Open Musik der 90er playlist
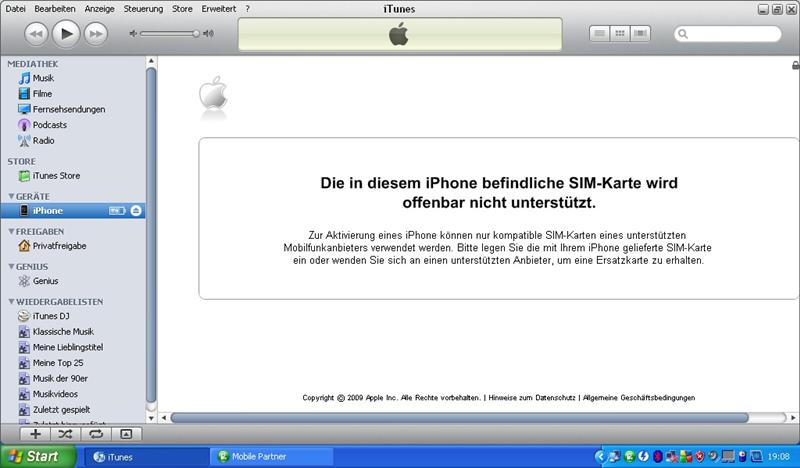Image resolution: width=800 pixels, height=468 pixels. pyautogui.click(x=60, y=379)
